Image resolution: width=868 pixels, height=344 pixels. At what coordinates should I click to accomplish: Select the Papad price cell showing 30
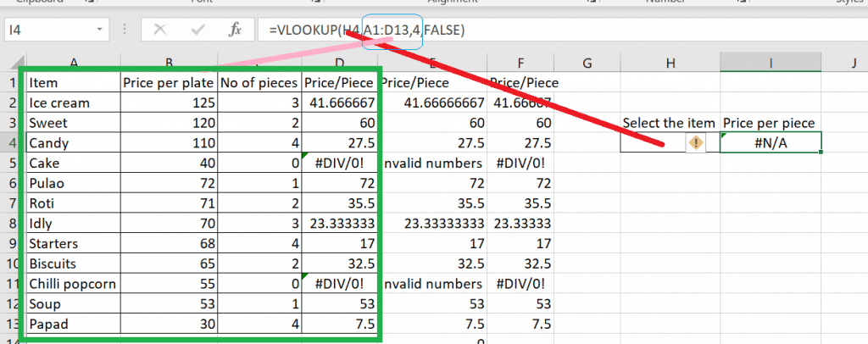coord(168,324)
